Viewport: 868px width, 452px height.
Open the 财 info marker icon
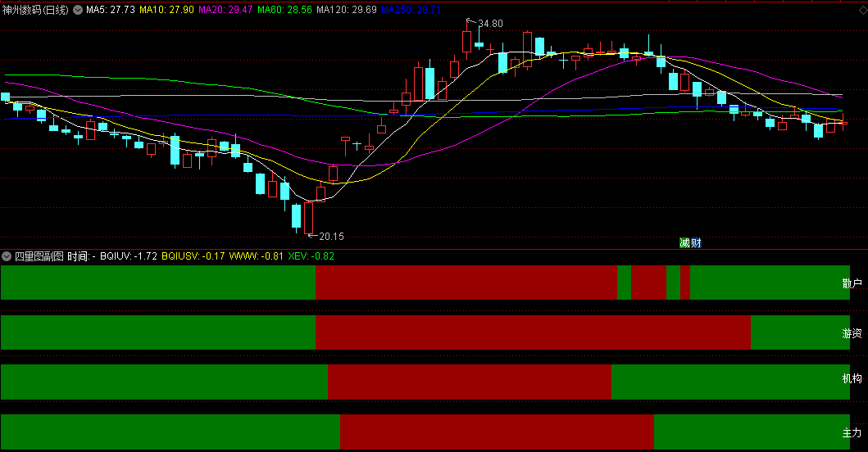click(x=696, y=243)
